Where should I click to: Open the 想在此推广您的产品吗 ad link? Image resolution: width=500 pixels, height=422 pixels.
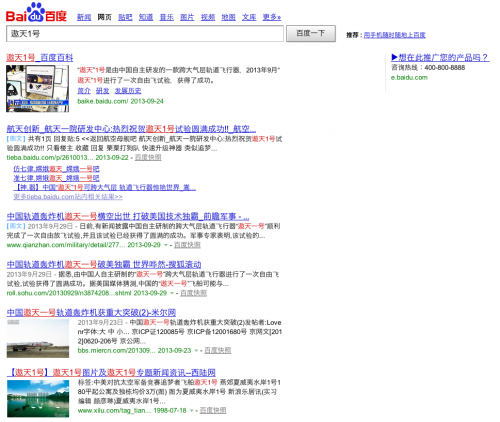point(440,57)
